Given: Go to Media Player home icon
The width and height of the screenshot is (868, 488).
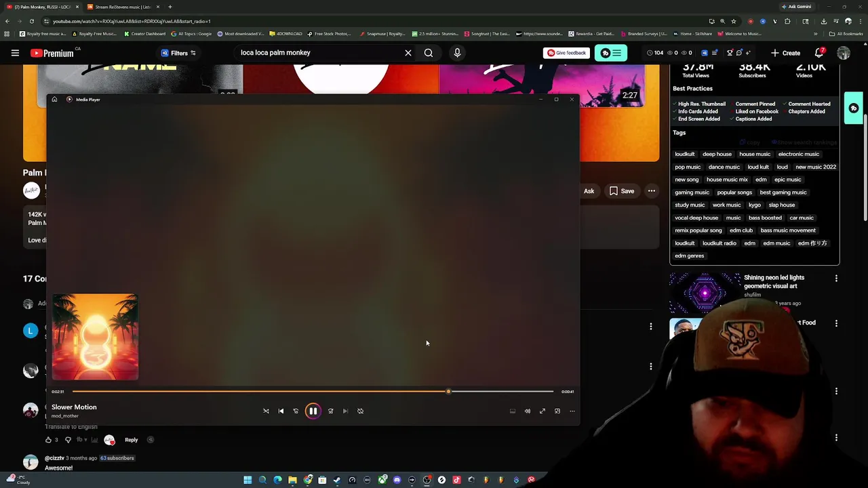Looking at the screenshot, I should coord(54,100).
